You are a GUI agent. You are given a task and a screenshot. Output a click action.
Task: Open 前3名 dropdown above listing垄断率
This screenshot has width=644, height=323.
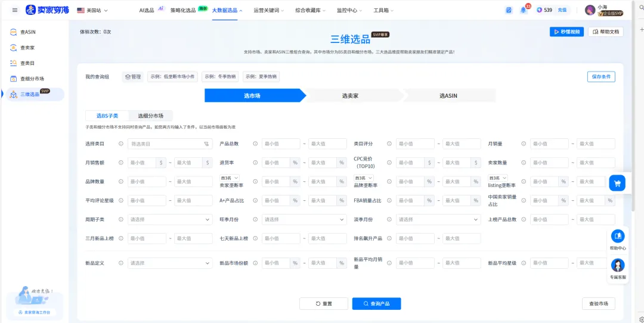coord(498,178)
